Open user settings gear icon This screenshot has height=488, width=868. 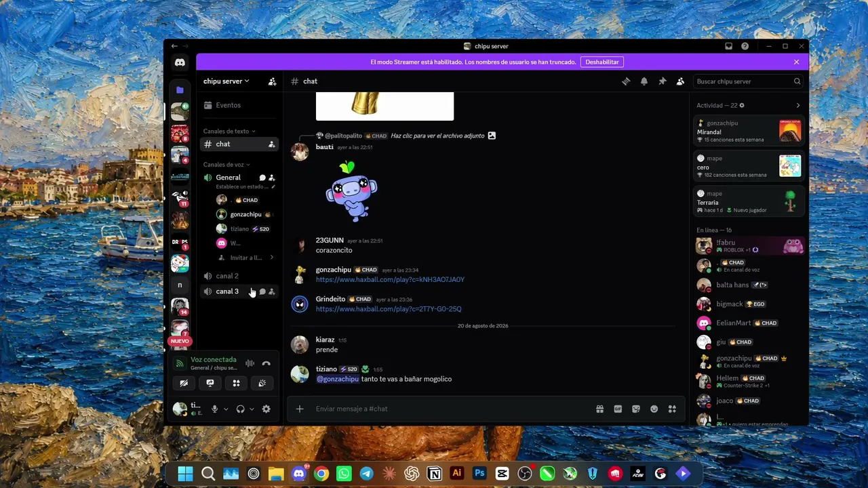pos(267,409)
